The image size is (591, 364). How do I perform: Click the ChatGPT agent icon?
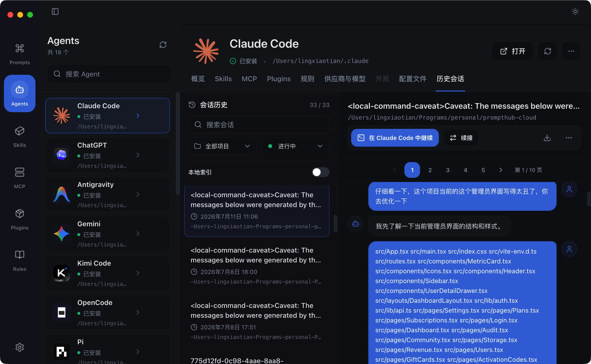(62, 155)
